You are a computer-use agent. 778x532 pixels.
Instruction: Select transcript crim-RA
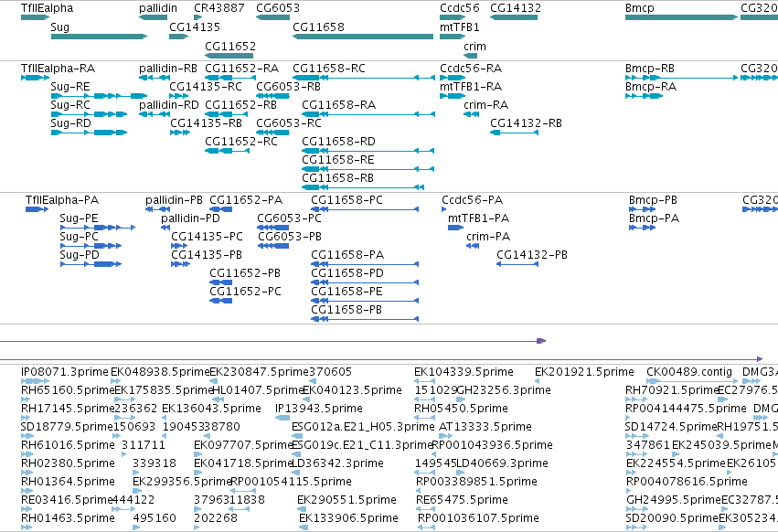coord(472,114)
